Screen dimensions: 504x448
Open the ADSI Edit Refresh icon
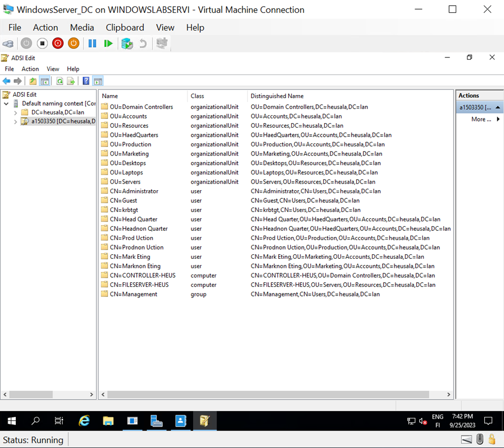[x=59, y=80]
